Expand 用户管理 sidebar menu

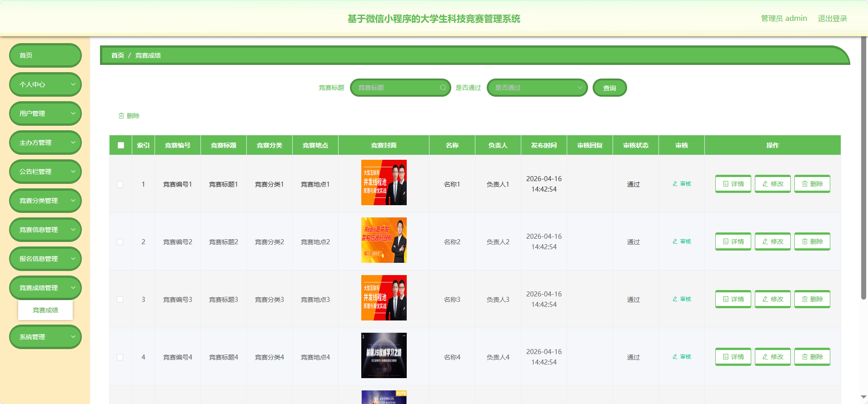point(45,113)
